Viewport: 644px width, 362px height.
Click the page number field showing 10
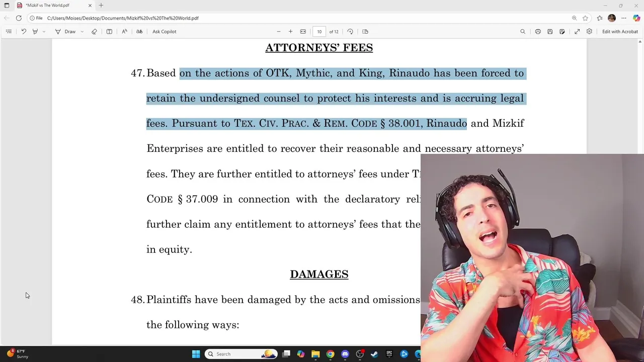coord(319,31)
